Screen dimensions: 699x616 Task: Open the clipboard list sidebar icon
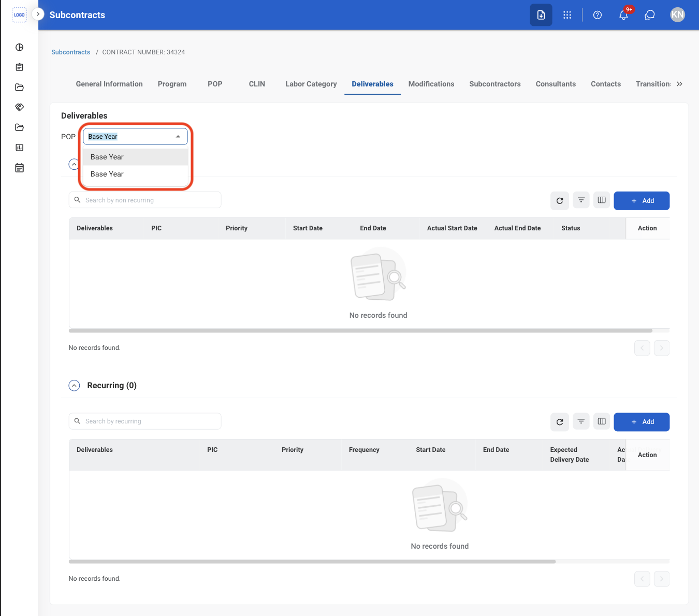click(19, 67)
